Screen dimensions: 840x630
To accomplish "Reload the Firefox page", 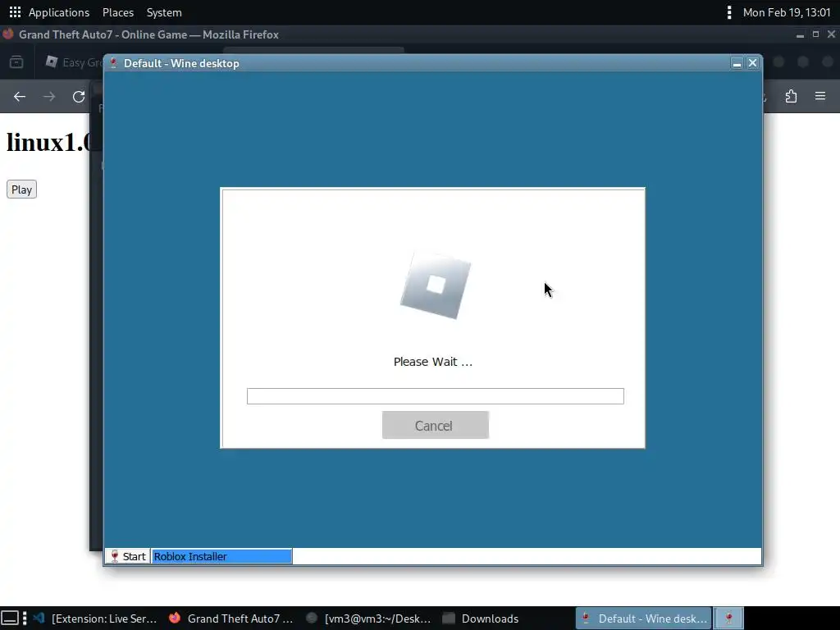I will tap(79, 97).
